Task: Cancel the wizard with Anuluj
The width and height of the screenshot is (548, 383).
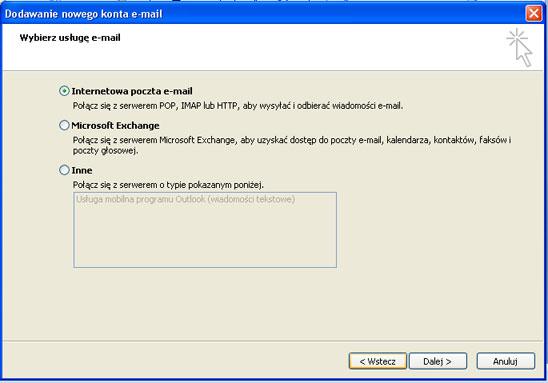Action: click(x=505, y=361)
